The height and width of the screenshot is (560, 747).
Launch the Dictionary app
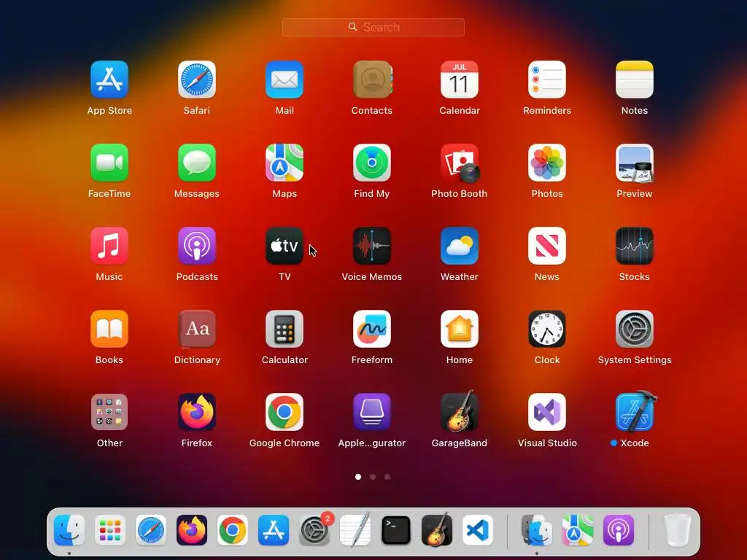pyautogui.click(x=197, y=329)
